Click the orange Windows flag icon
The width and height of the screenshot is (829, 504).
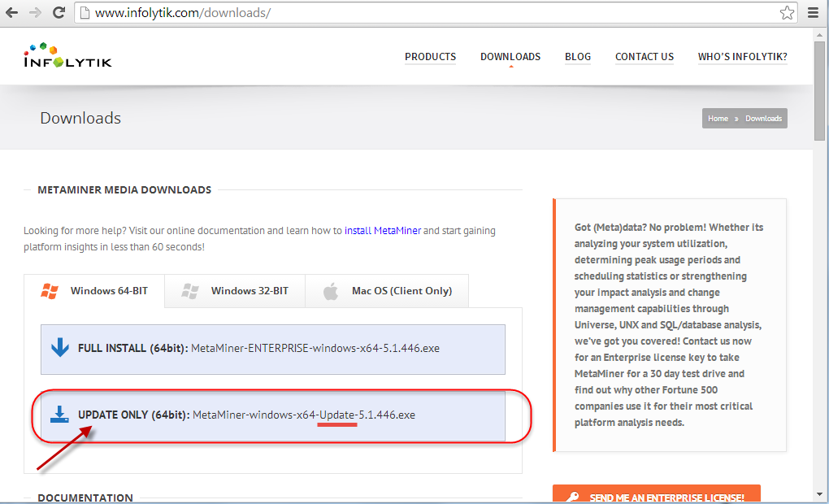coord(50,291)
